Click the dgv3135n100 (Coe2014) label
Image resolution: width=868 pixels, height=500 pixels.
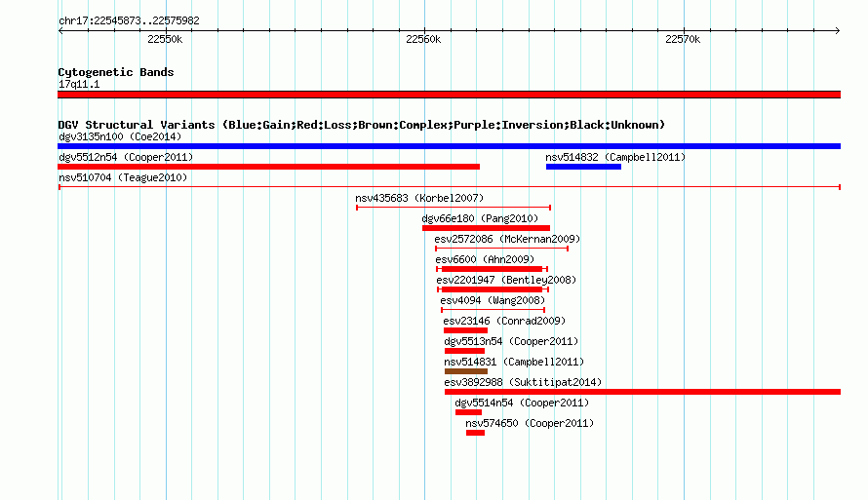pyautogui.click(x=120, y=136)
